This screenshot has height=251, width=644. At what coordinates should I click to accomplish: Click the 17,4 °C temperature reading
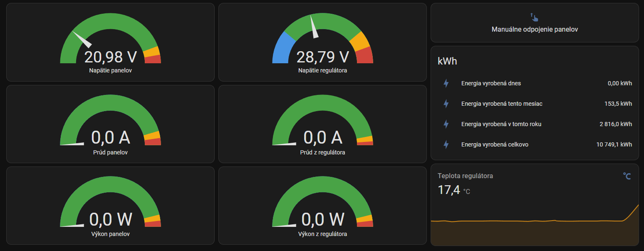click(454, 190)
